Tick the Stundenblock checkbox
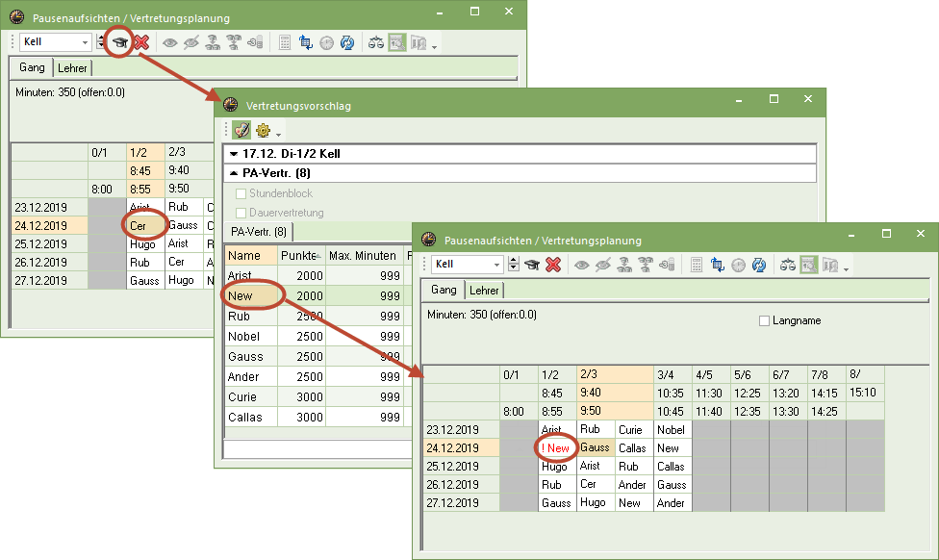The height and width of the screenshot is (560, 939). point(241,193)
